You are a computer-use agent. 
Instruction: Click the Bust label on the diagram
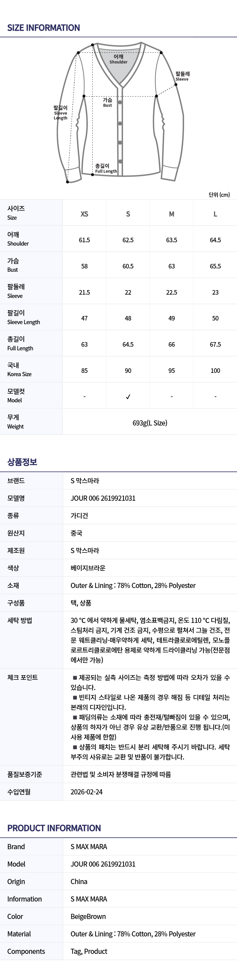(107, 102)
